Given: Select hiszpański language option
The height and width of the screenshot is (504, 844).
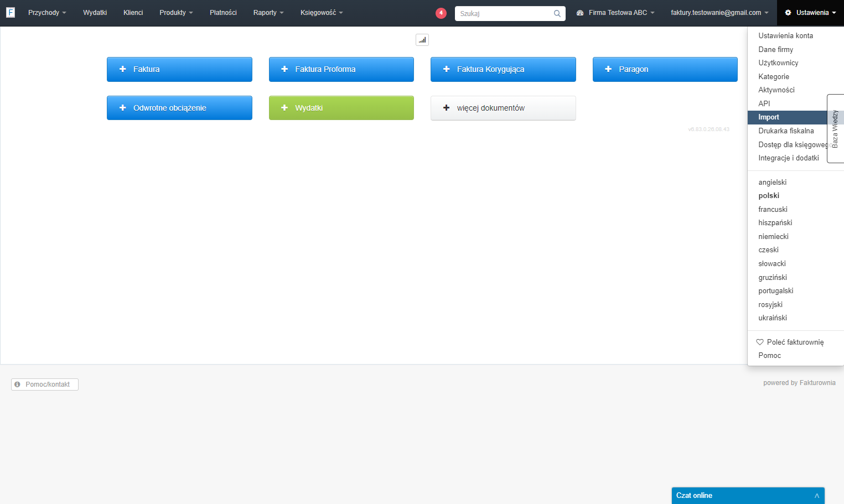Looking at the screenshot, I should pyautogui.click(x=775, y=222).
